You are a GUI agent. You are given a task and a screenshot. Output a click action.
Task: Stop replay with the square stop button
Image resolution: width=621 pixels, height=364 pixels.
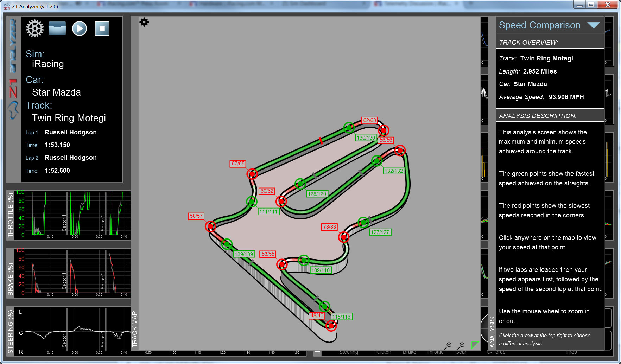pyautogui.click(x=102, y=28)
